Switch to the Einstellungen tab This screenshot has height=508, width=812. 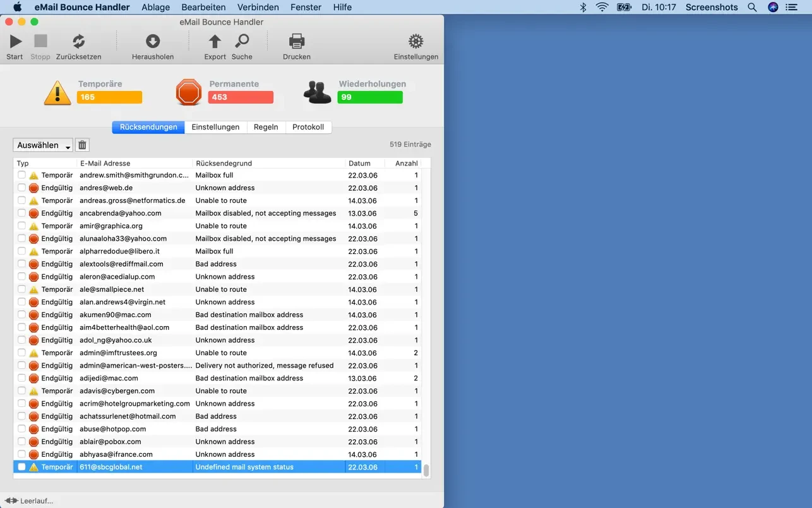click(x=215, y=127)
